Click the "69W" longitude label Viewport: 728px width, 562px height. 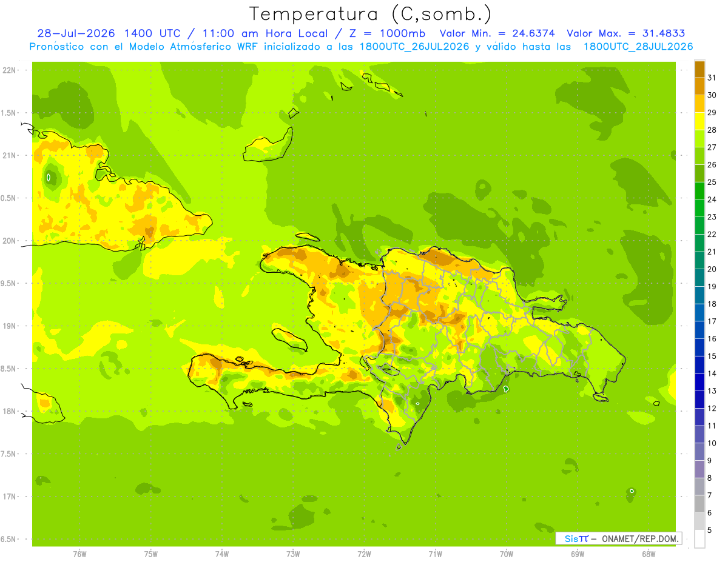click(578, 554)
